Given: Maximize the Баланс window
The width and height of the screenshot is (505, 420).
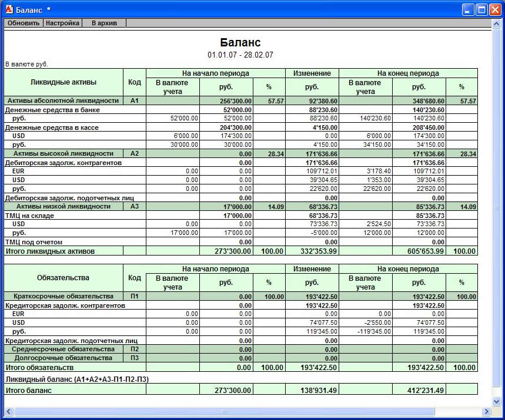Looking at the screenshot, I should (x=481, y=9).
